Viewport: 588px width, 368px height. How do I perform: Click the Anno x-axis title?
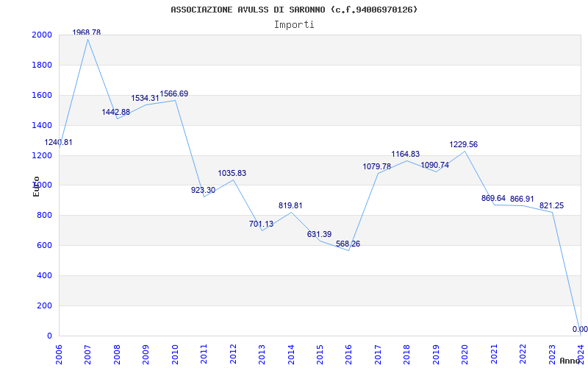570,361
